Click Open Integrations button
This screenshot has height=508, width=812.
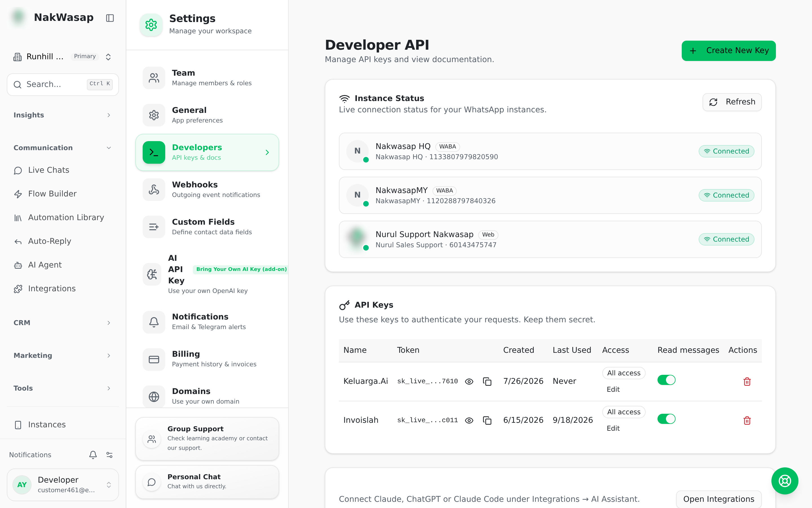tap(718, 499)
